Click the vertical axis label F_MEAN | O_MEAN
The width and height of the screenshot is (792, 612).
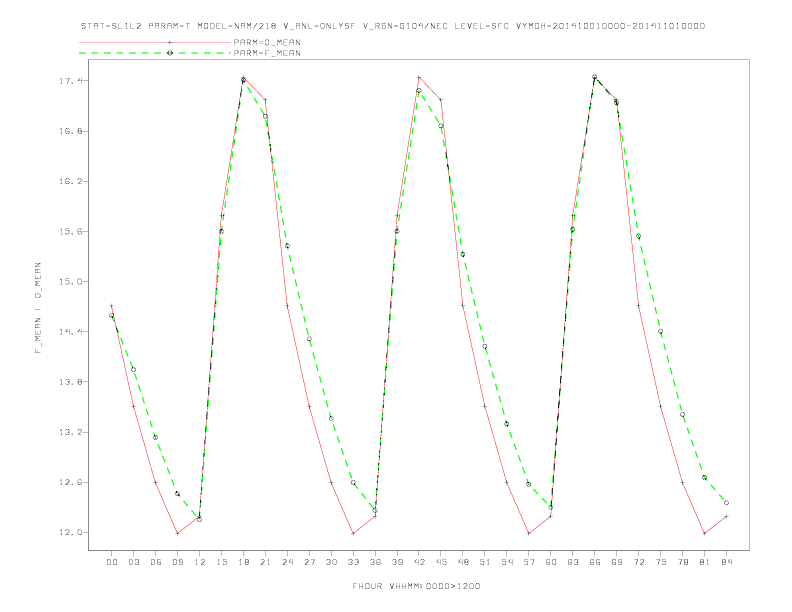pos(38,308)
